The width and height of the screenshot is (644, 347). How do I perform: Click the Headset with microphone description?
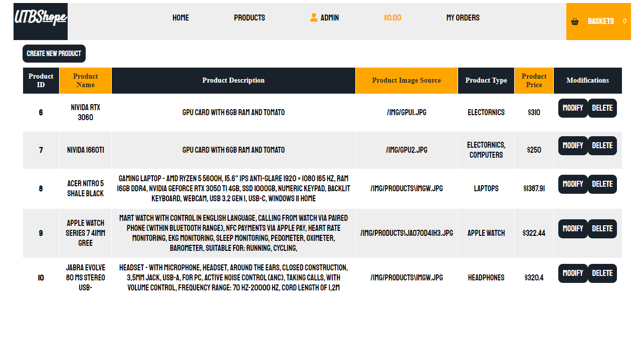(x=234, y=278)
